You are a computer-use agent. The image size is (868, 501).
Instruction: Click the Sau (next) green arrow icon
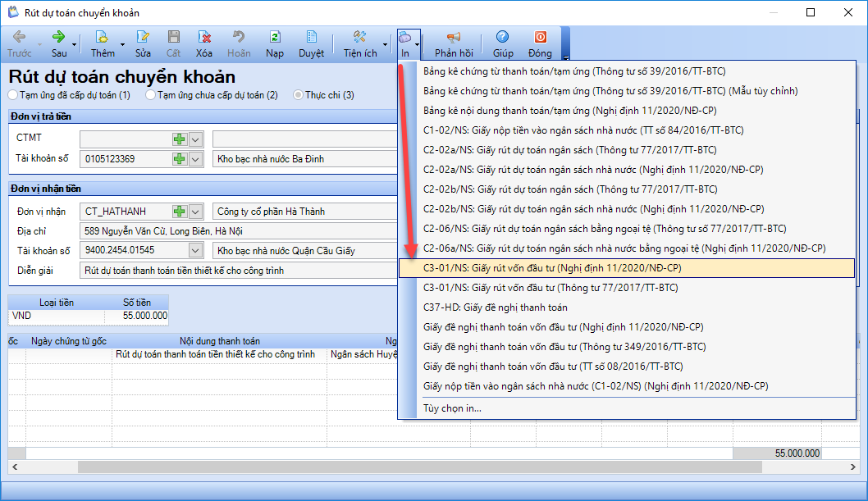pos(59,37)
